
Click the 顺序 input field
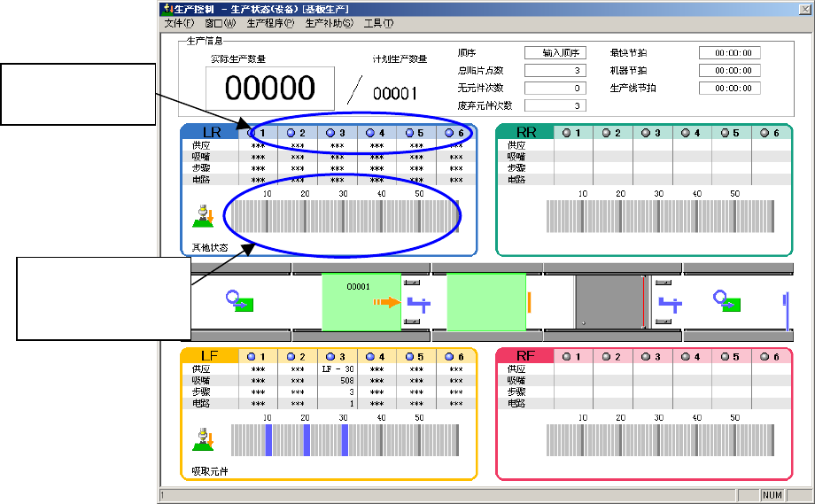point(555,52)
